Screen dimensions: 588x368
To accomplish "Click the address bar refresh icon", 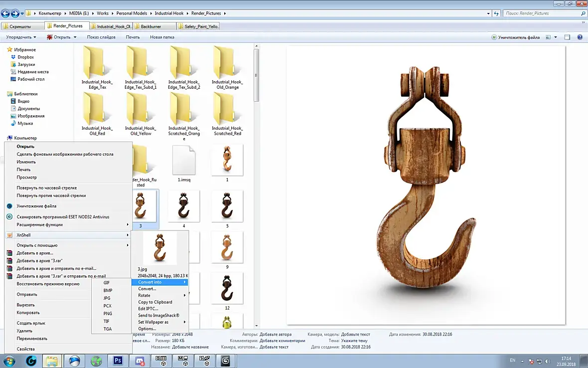I will (496, 13).
